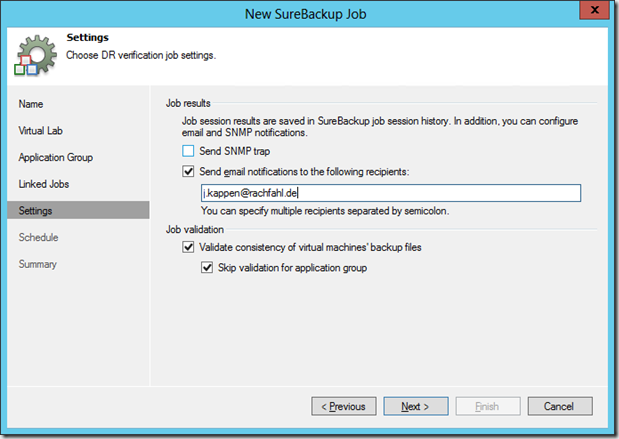Click the 'Job results' section heading
619x439 pixels.
coord(188,103)
